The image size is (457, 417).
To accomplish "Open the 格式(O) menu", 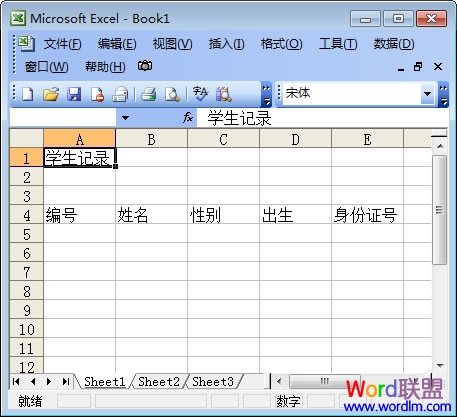I will [x=282, y=44].
